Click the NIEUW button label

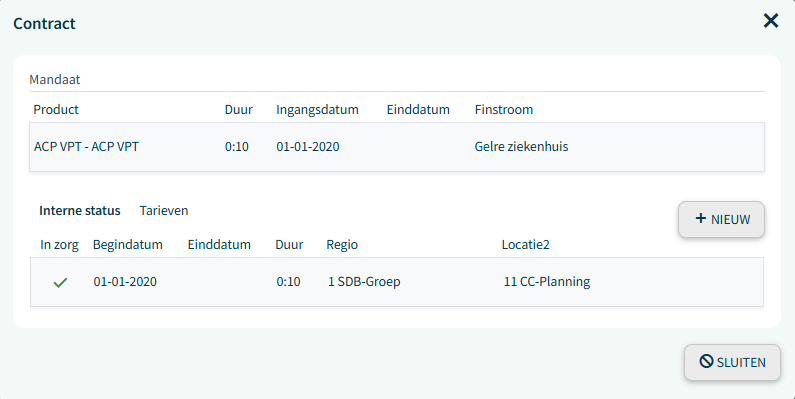(730, 220)
